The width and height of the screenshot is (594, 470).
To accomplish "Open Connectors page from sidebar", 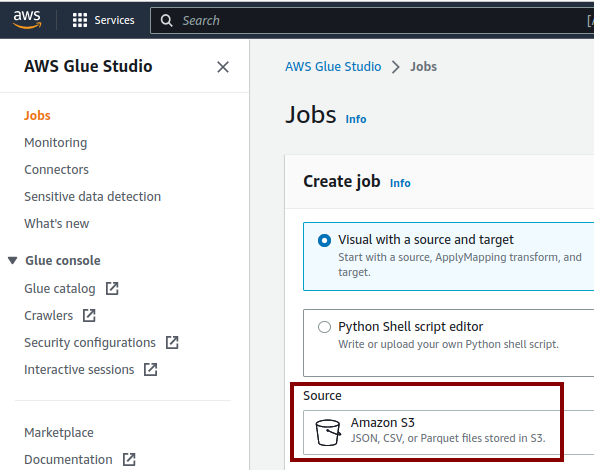I will pyautogui.click(x=56, y=170).
